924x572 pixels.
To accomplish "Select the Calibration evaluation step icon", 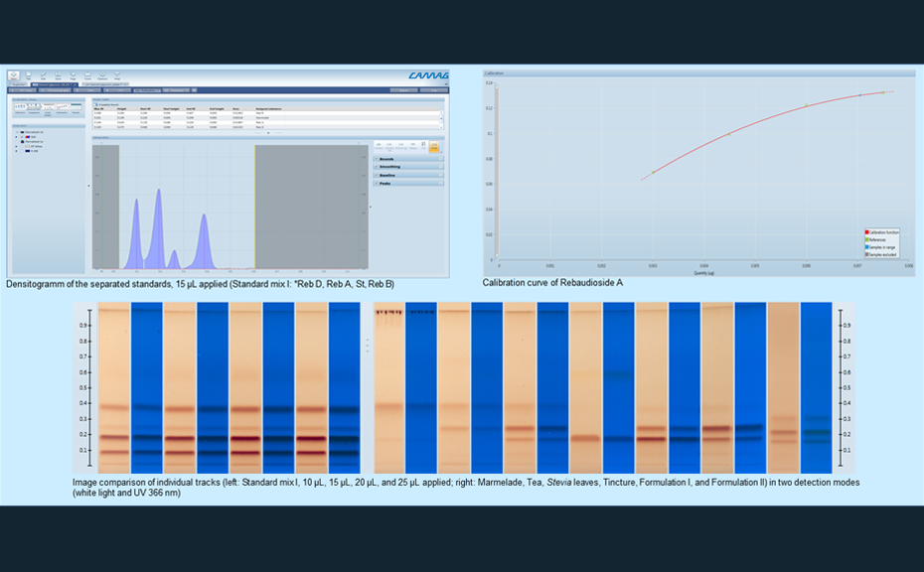I will tap(62, 107).
